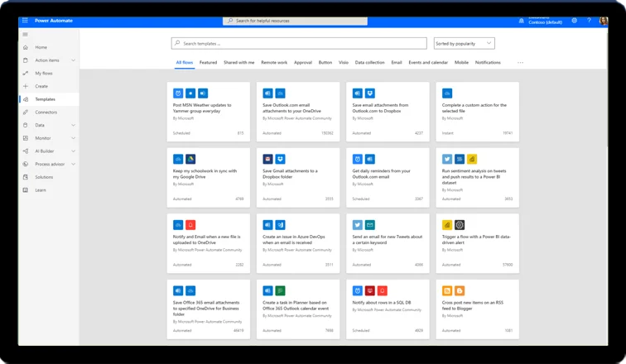Switch to the Featured tab
The height and width of the screenshot is (364, 626).
(208, 62)
